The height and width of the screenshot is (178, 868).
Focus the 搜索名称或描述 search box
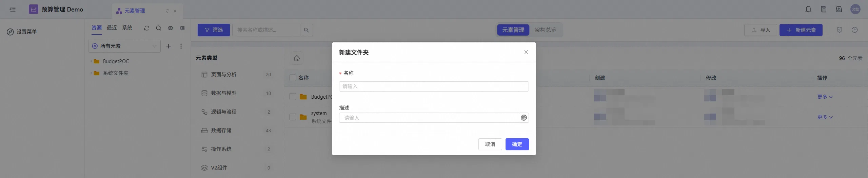click(266, 30)
